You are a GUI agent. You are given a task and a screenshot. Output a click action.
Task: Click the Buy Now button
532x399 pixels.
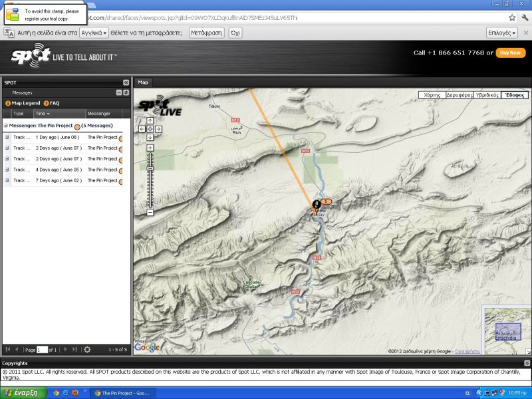pyautogui.click(x=510, y=53)
